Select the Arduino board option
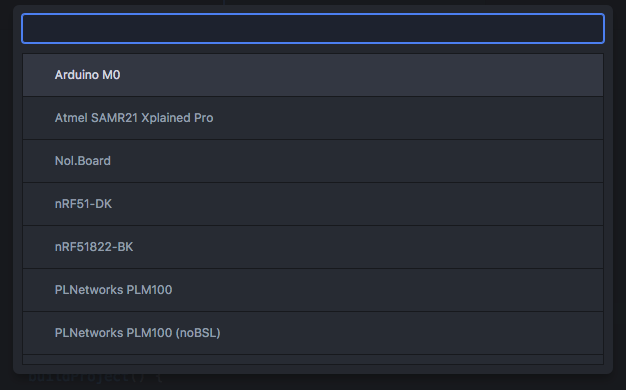Viewport: 626px width, 390px height. coord(313,75)
